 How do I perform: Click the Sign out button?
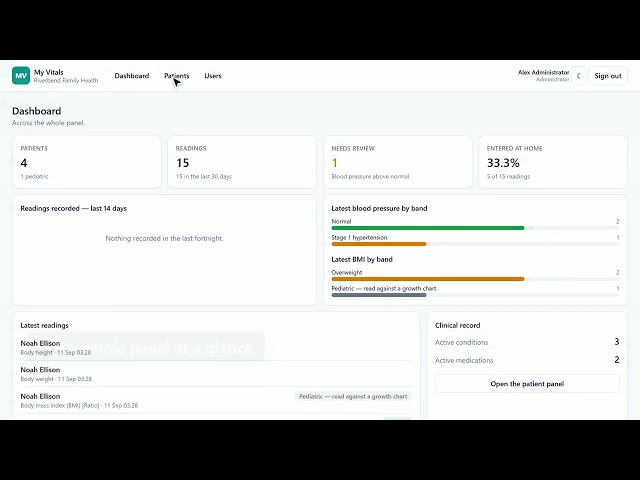[x=608, y=76]
